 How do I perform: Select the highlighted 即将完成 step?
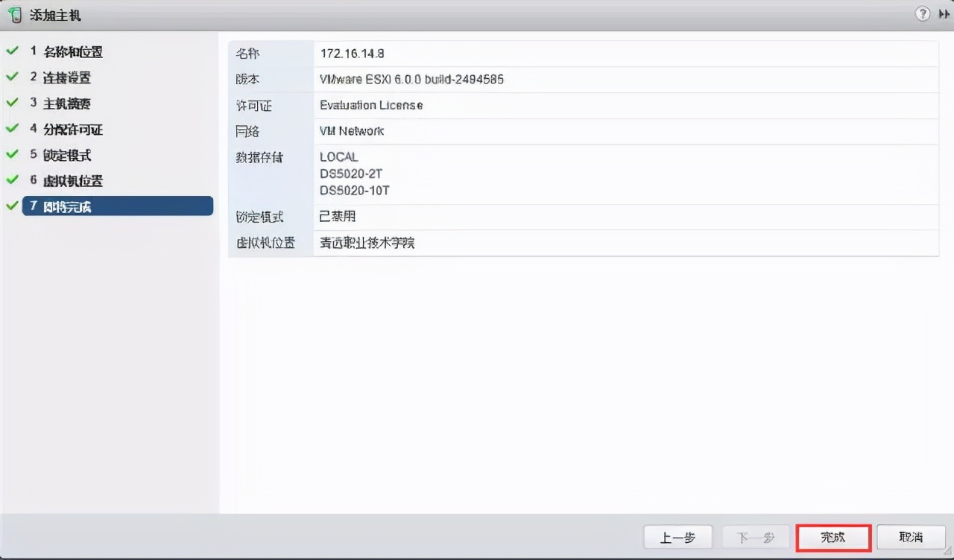(x=67, y=206)
